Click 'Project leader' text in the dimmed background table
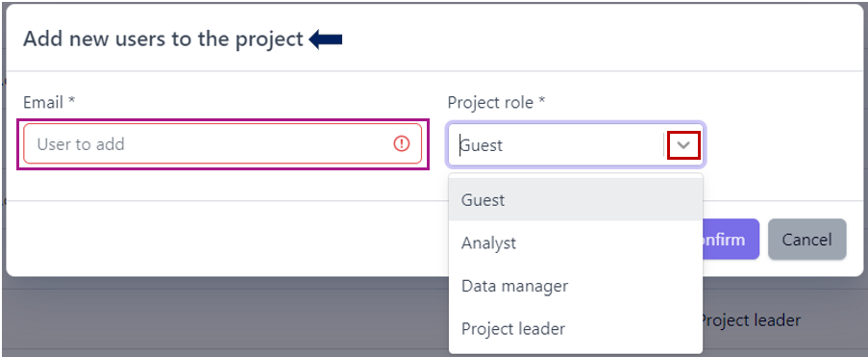This screenshot has height=357, width=868. coord(751,319)
